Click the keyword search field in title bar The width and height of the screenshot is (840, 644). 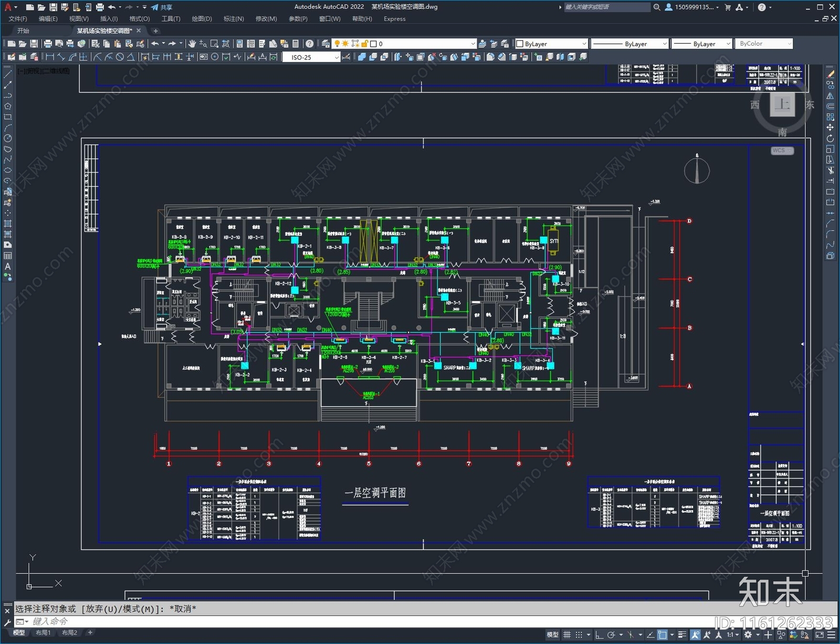(x=607, y=7)
